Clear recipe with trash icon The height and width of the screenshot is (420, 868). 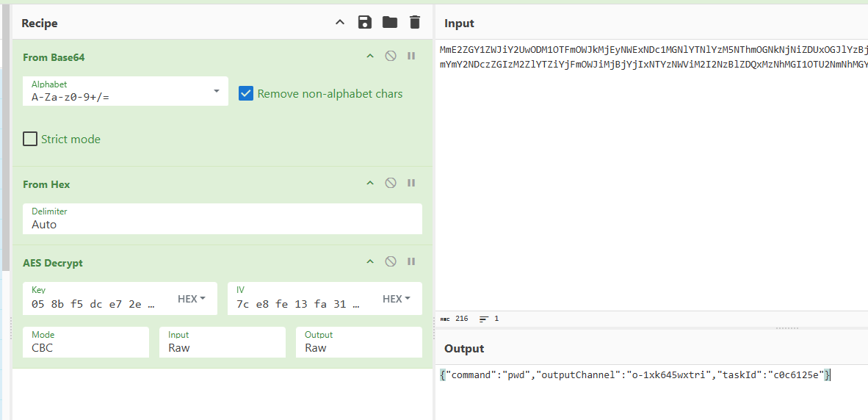coord(415,23)
